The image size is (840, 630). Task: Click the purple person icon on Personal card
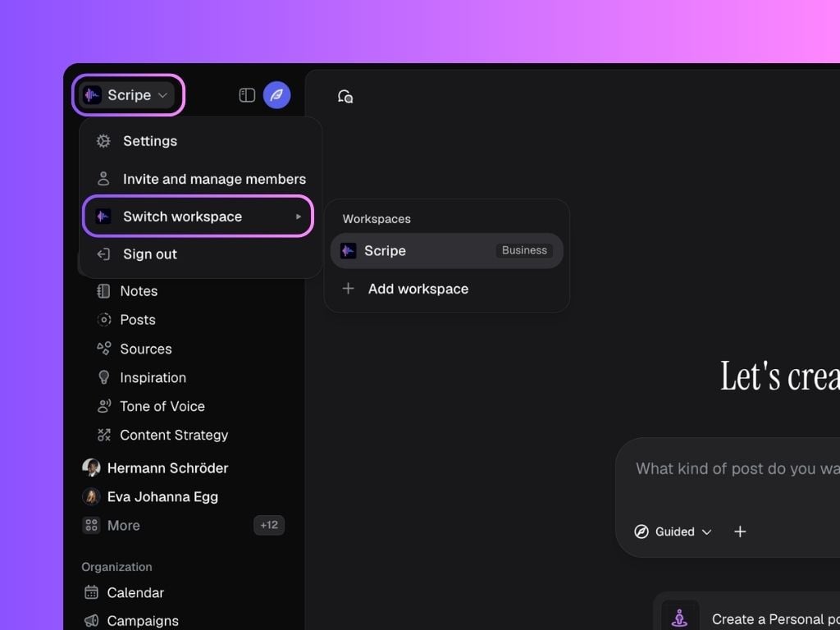(x=680, y=618)
